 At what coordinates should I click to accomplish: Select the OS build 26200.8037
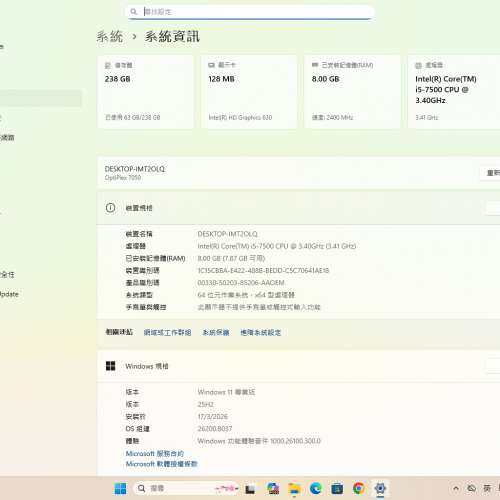click(x=215, y=429)
